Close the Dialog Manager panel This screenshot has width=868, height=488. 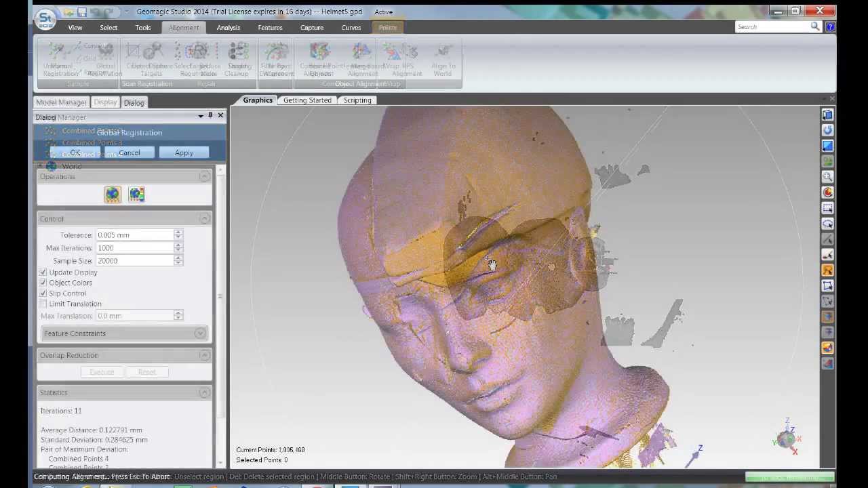(x=220, y=115)
